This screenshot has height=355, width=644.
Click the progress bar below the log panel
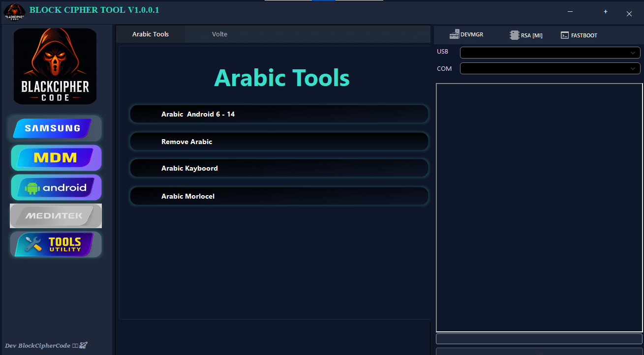pyautogui.click(x=539, y=339)
